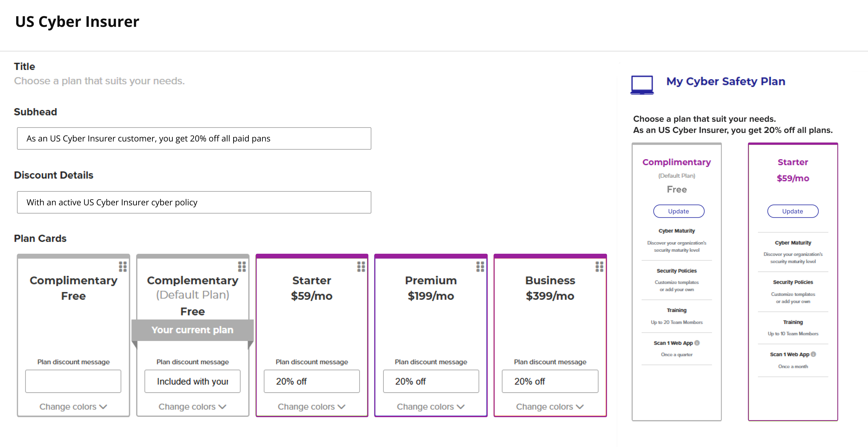The image size is (868, 447).
Task: Expand Change colors on Complementary Default card
Action: click(x=192, y=406)
